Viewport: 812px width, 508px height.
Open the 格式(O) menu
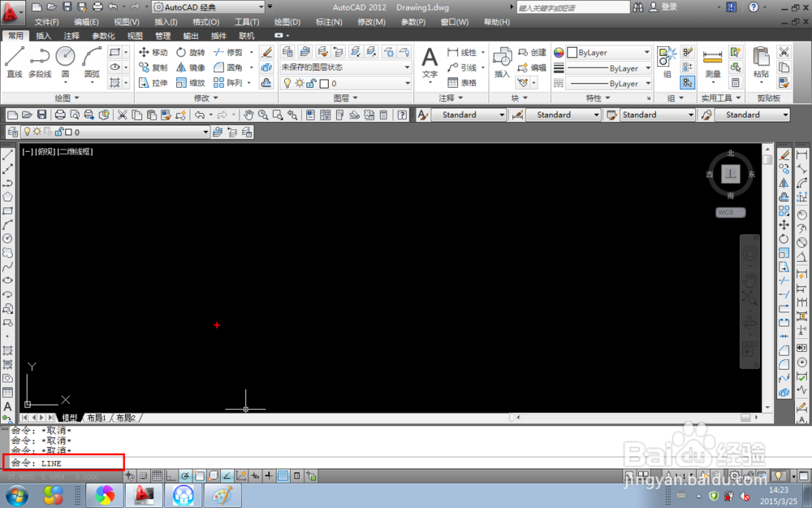tap(205, 22)
